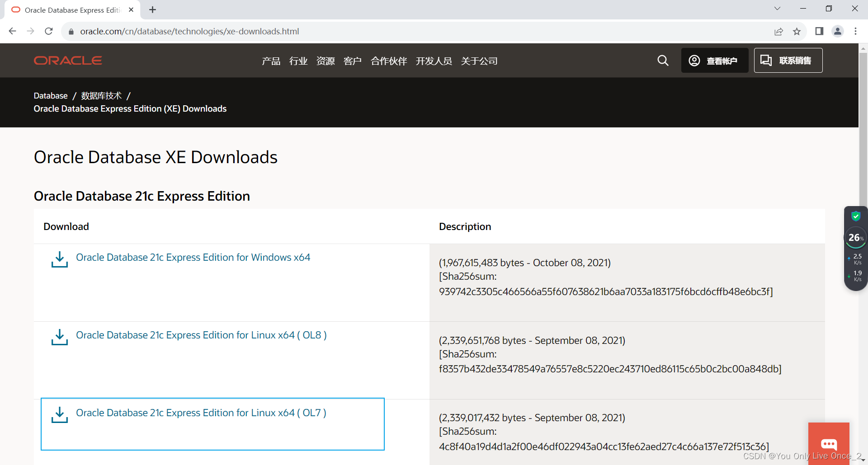Image resolution: width=868 pixels, height=465 pixels.
Task: Open a new browser tab
Action: [x=153, y=9]
